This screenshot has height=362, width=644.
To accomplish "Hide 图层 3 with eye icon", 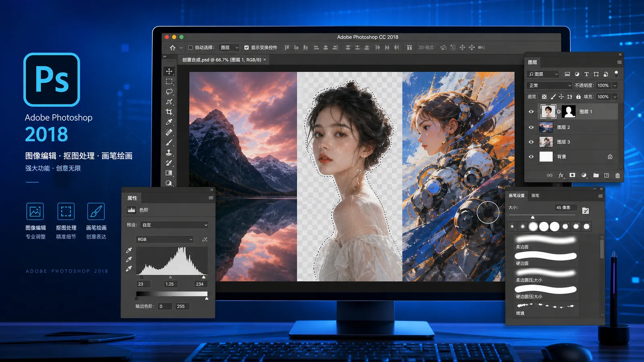I will pos(531,142).
